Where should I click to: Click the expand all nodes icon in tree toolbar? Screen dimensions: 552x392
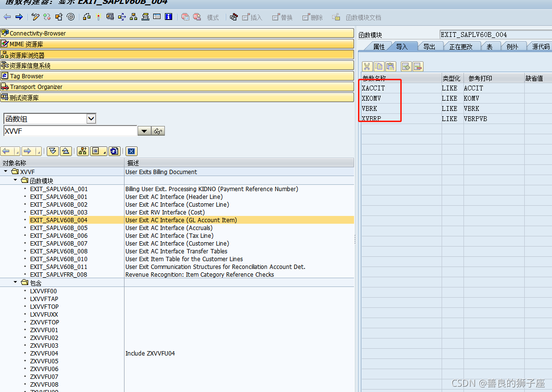click(x=53, y=151)
